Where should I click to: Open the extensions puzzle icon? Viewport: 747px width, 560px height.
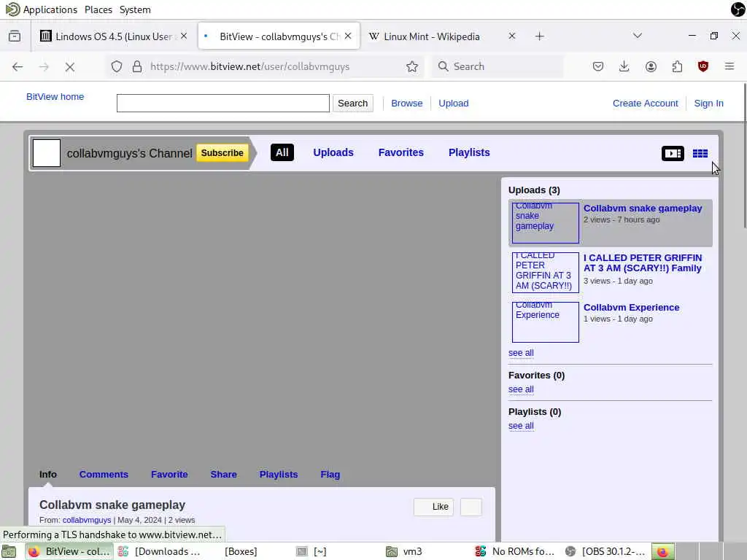point(677,66)
